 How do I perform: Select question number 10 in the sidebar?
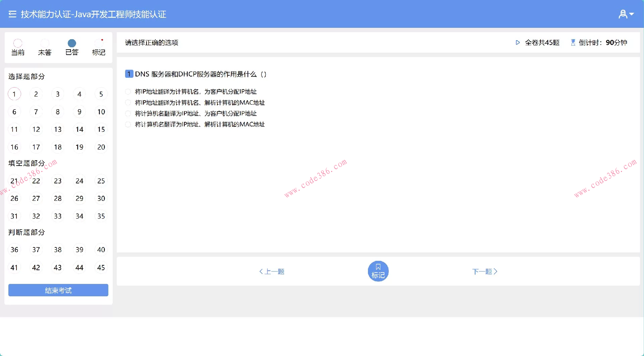(x=101, y=112)
